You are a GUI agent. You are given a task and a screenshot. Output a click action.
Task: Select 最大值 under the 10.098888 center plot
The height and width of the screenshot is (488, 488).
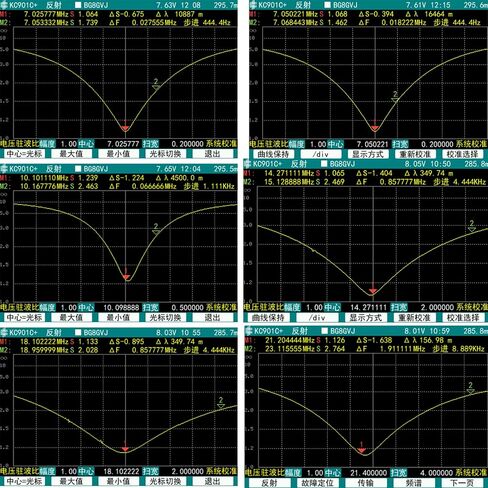point(71,318)
